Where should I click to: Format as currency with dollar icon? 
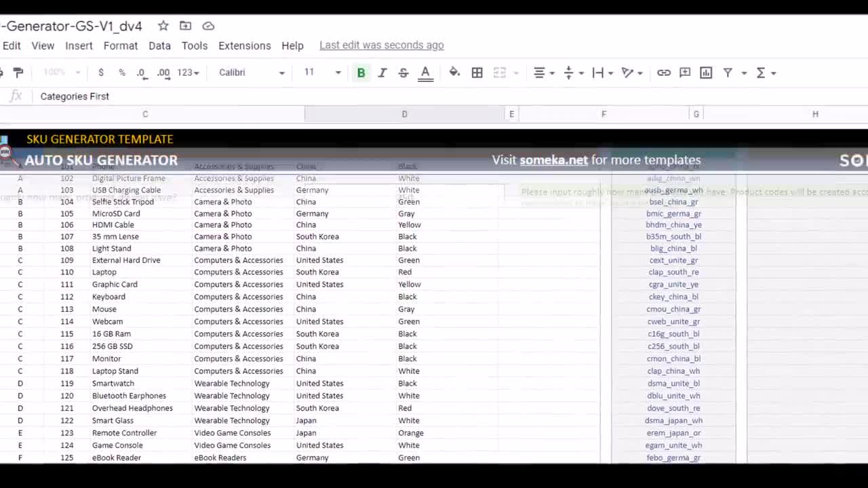pyautogui.click(x=101, y=73)
